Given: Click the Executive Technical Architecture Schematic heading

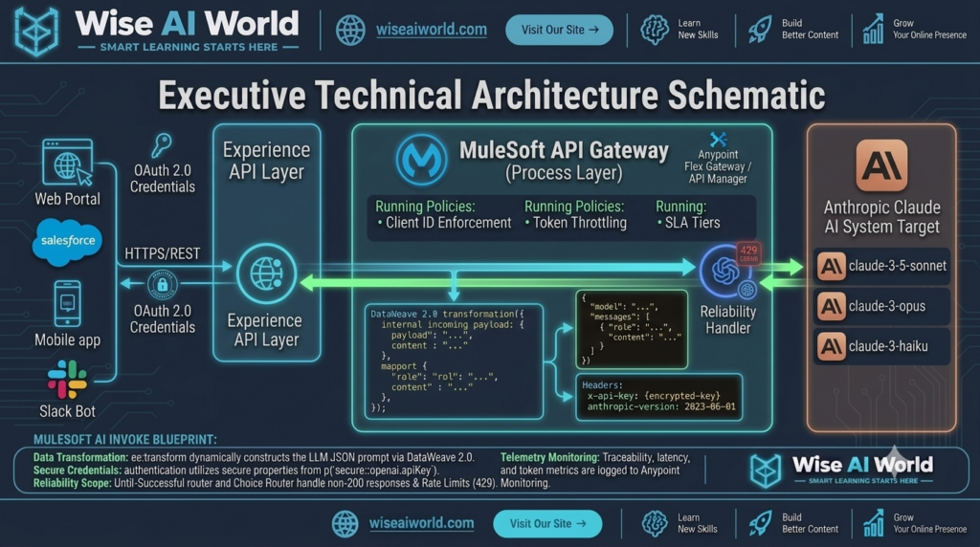Looking at the screenshot, I should pyautogui.click(x=491, y=96).
